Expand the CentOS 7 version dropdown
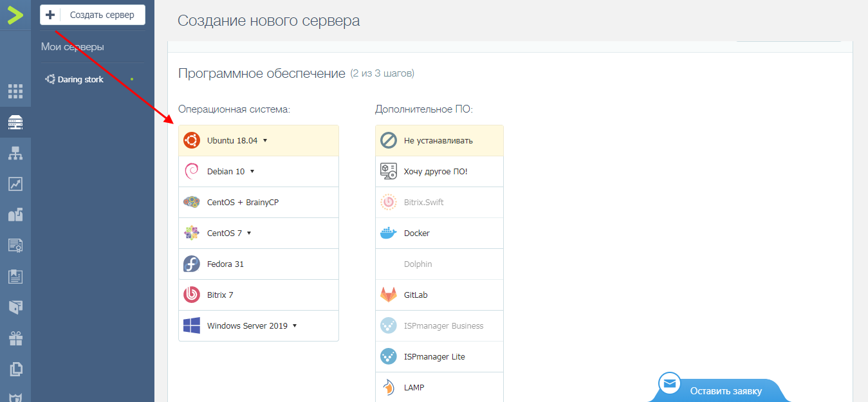 click(x=249, y=233)
